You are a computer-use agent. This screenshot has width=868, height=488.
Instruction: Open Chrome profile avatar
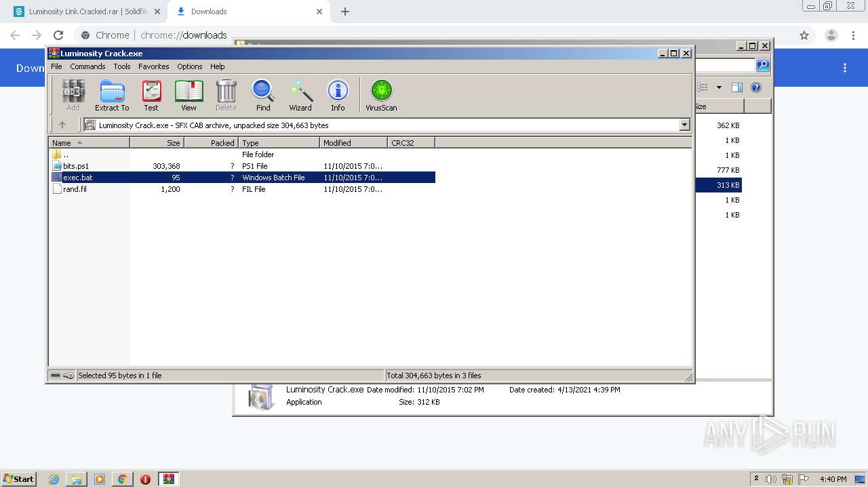831,35
